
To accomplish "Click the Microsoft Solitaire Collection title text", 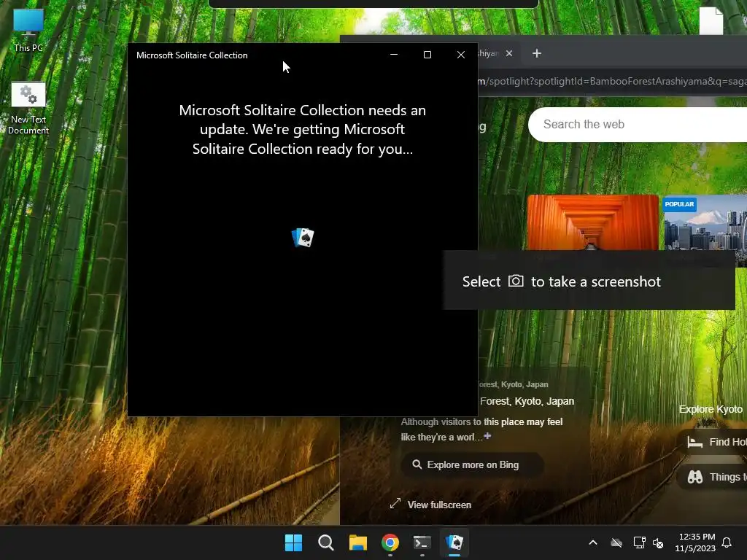I will click(x=192, y=55).
